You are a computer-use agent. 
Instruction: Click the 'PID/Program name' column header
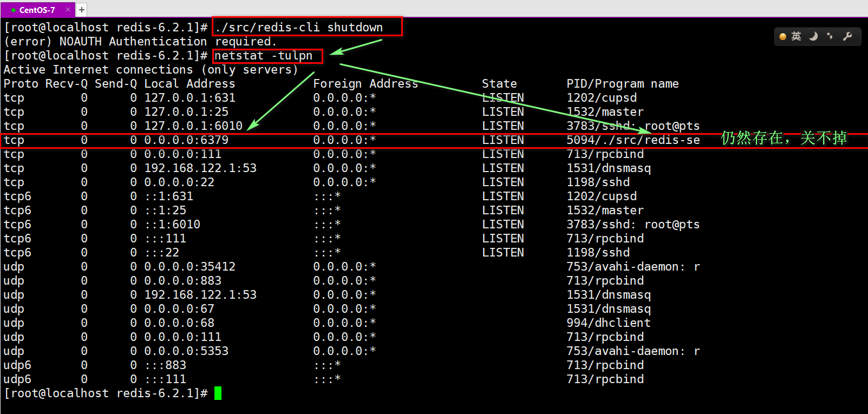pyautogui.click(x=623, y=83)
